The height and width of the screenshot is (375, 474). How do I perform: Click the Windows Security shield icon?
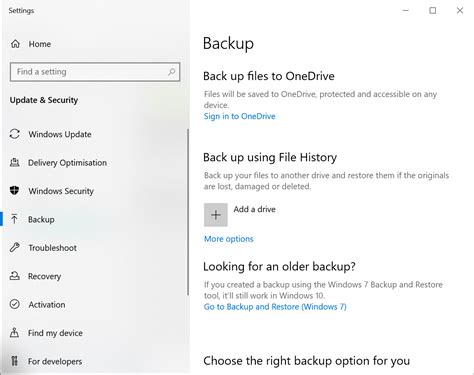point(14,191)
